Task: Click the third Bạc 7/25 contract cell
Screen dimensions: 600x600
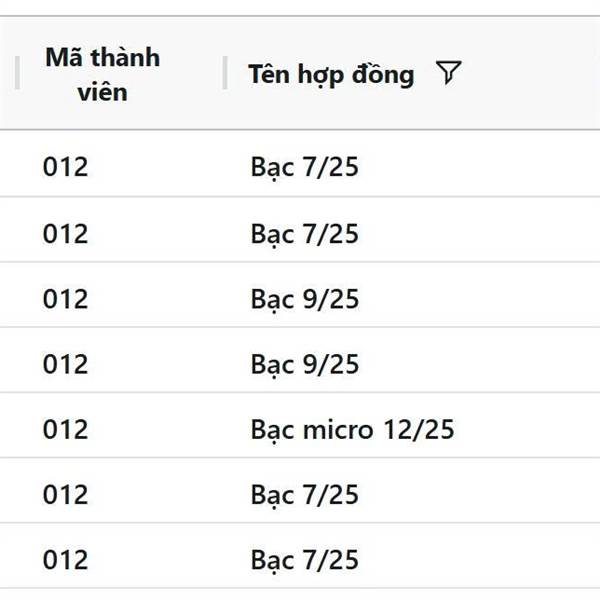Action: click(x=305, y=495)
